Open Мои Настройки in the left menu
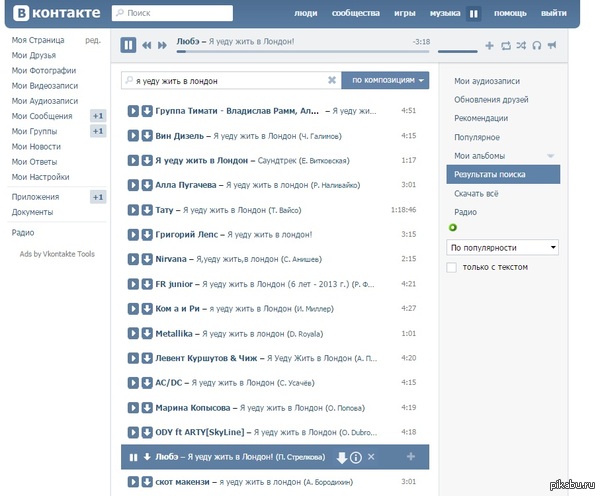The image size is (600, 496). click(40, 177)
